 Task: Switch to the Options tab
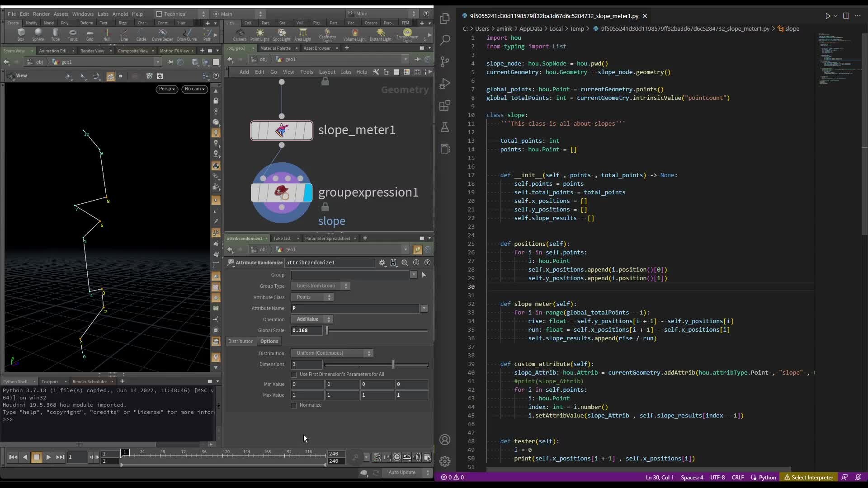269,342
